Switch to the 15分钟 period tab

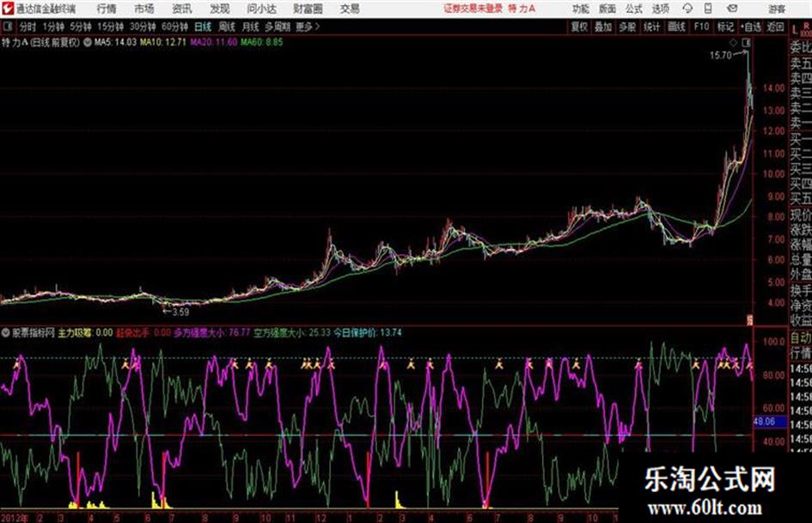(110, 27)
